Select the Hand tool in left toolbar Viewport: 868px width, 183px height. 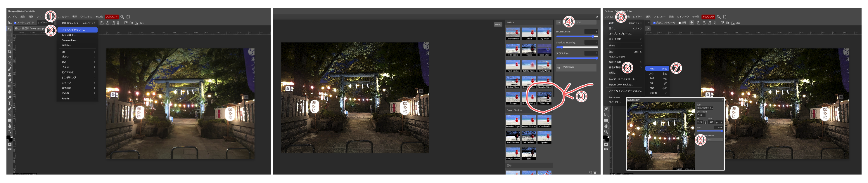(x=9, y=126)
